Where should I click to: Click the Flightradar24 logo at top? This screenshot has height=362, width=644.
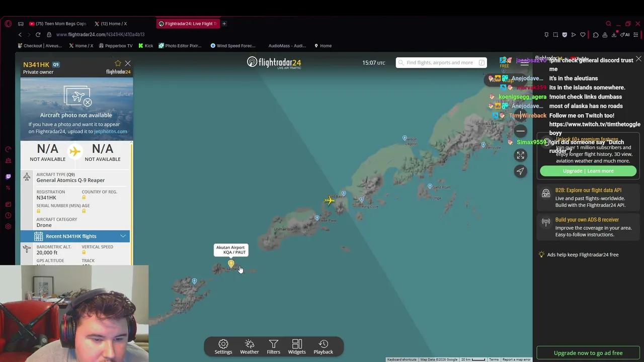tap(274, 62)
